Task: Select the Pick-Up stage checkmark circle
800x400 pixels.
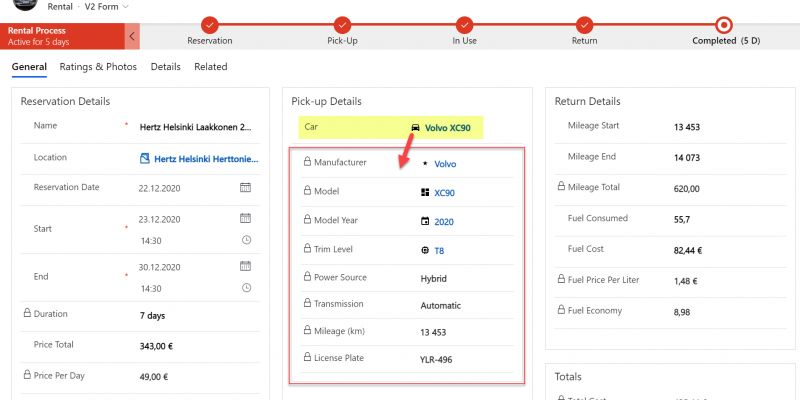Action: point(343,24)
